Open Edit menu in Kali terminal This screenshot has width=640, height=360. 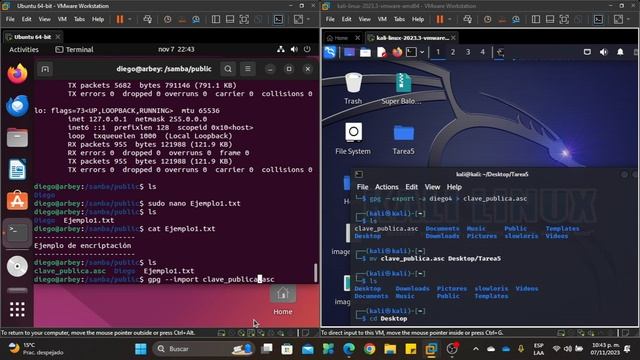411,187
